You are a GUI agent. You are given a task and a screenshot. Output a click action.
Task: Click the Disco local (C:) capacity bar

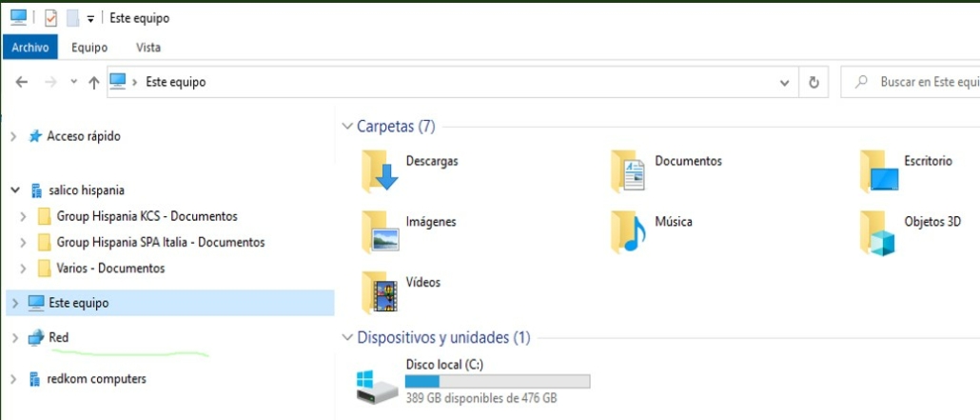pos(498,381)
